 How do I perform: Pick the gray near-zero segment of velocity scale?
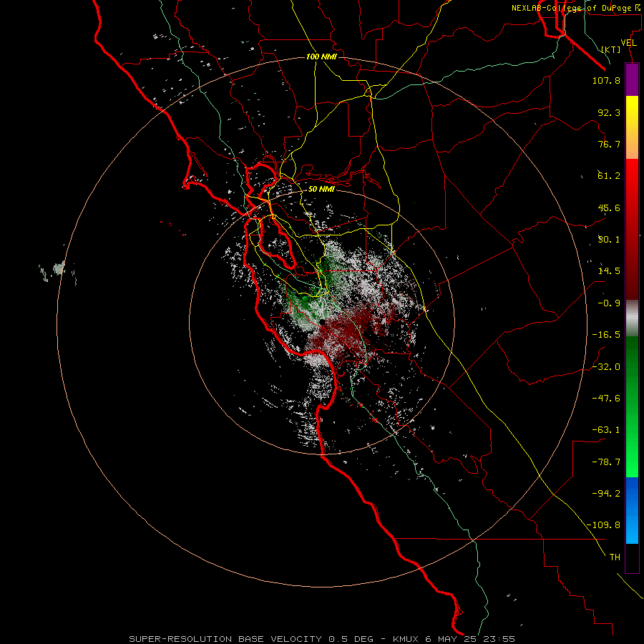[632, 318]
